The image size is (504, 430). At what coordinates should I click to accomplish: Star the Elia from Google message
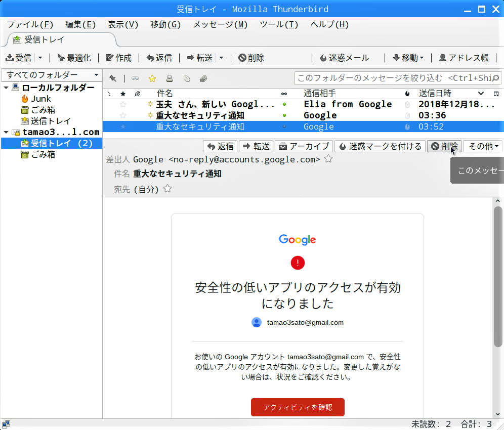(x=123, y=104)
